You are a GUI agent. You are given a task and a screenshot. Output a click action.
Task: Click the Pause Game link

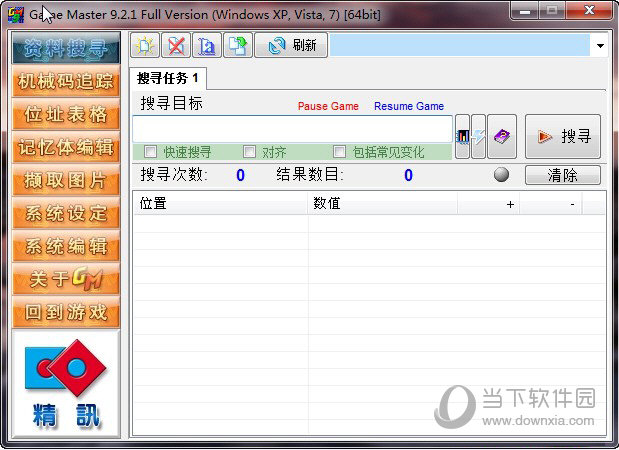pyautogui.click(x=327, y=106)
